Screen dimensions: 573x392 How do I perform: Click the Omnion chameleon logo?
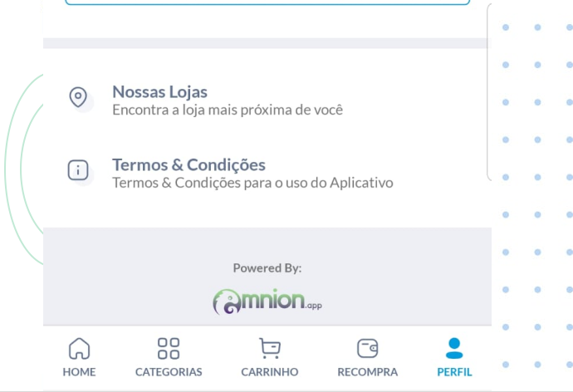tap(228, 301)
